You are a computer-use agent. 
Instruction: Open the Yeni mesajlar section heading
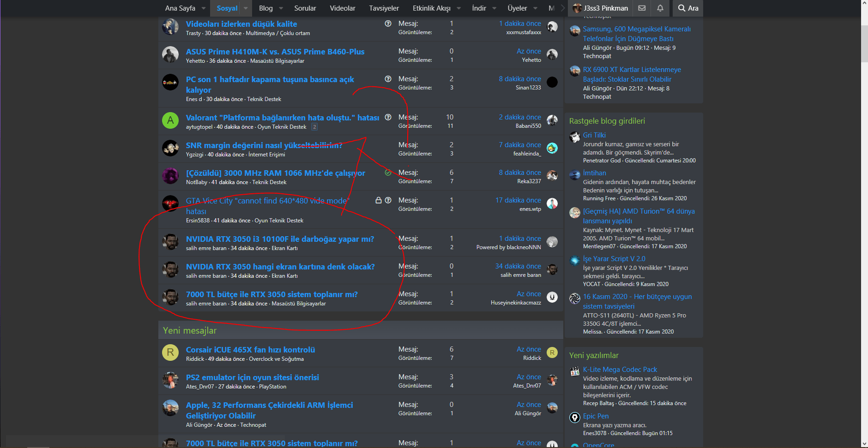(x=190, y=330)
